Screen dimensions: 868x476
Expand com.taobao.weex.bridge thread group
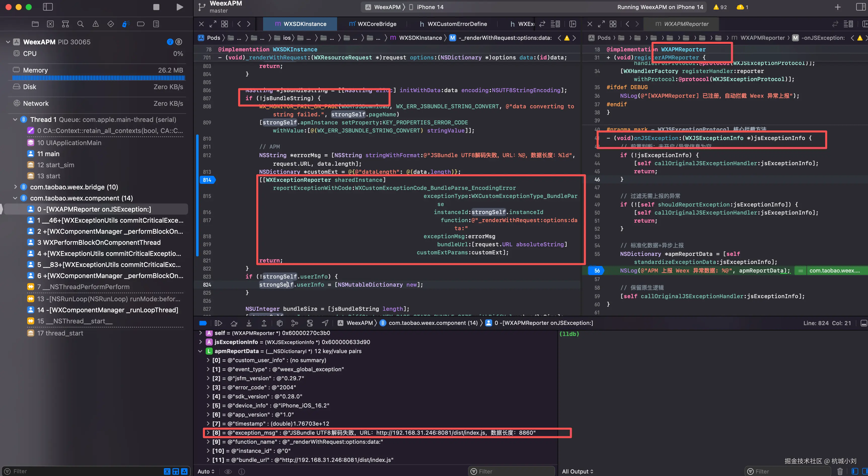point(16,187)
